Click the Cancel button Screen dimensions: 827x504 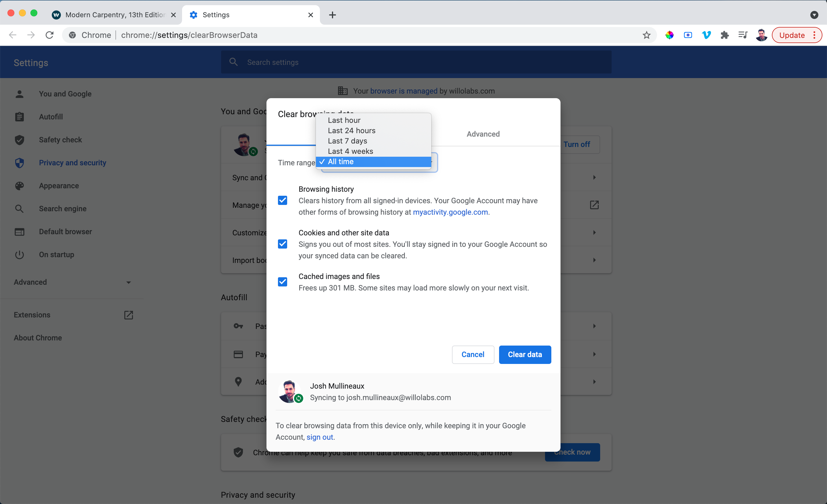(x=473, y=354)
